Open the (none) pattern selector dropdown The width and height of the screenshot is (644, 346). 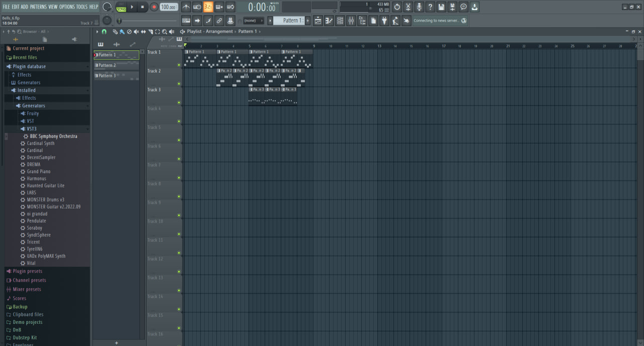pos(254,21)
